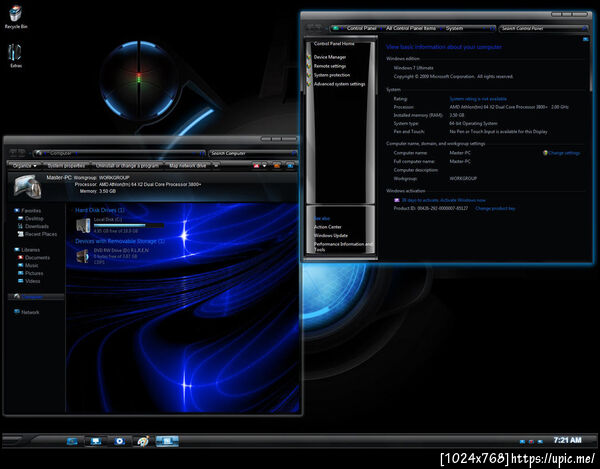The width and height of the screenshot is (600, 469).
Task: Click the taskbar clock showing 7:21 AM
Action: [567, 440]
